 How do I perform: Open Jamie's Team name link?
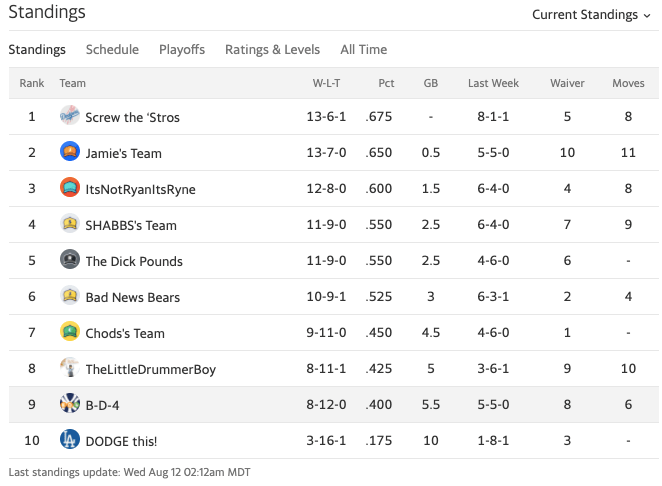coord(124,153)
